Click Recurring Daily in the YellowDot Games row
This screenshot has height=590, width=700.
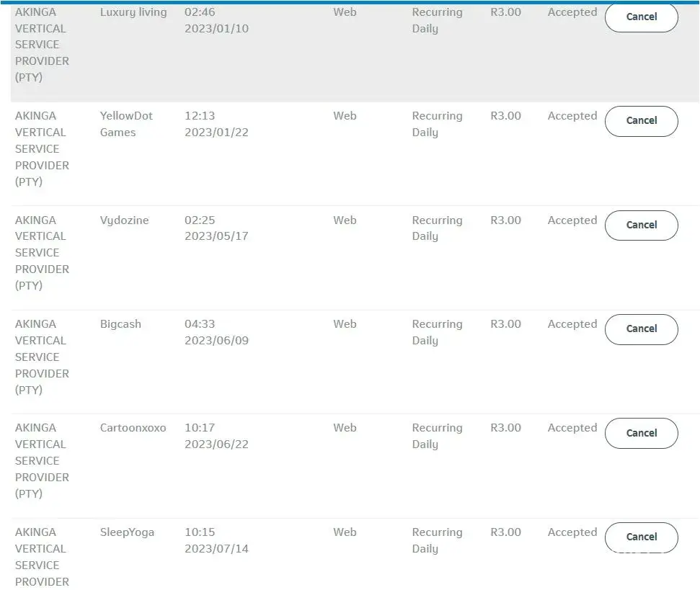pos(437,124)
